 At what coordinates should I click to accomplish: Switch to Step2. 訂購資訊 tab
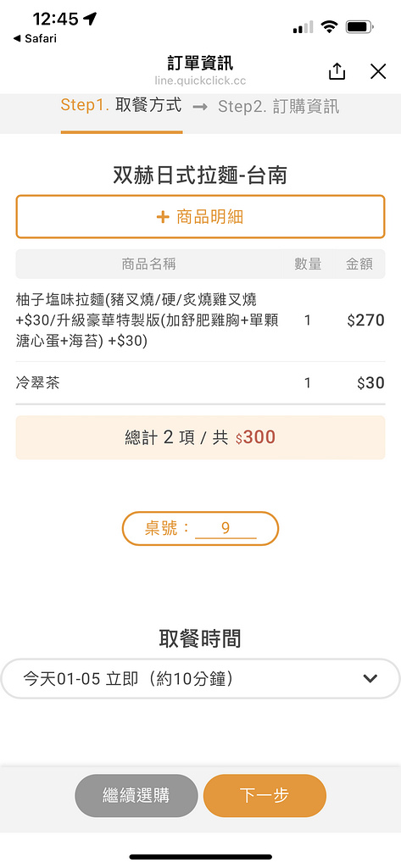click(x=279, y=106)
